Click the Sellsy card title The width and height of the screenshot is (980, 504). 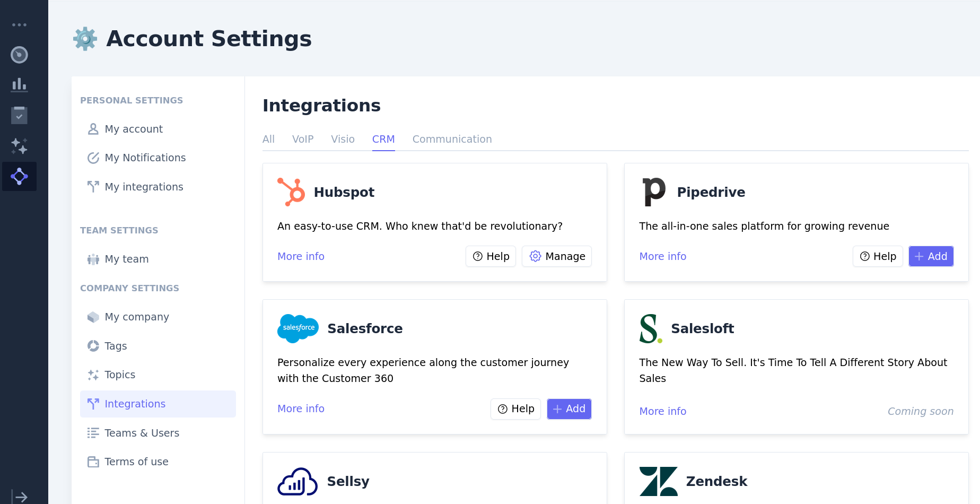(348, 481)
